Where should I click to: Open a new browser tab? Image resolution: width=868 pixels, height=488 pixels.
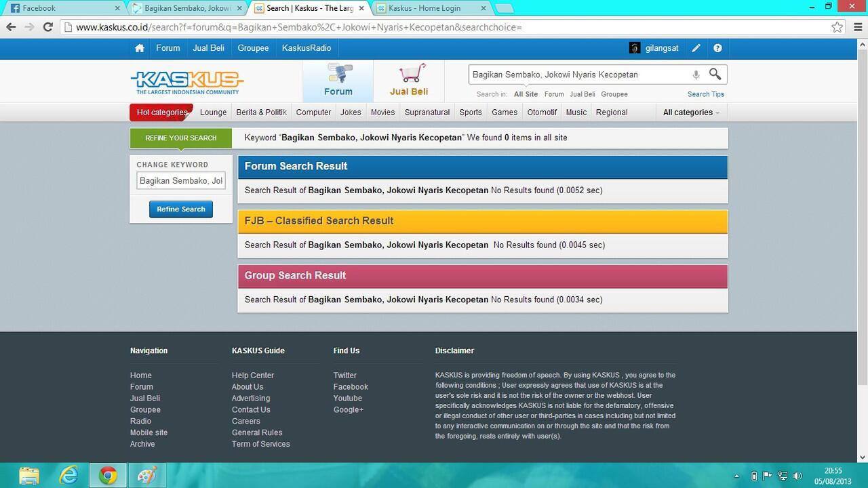coord(505,8)
